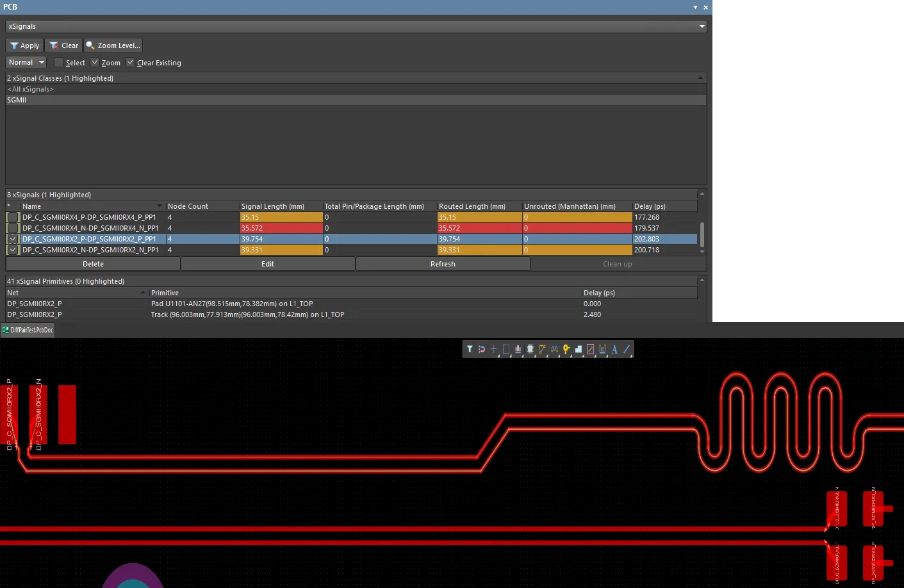This screenshot has width=904, height=588.
Task: Choose the place line tool
Action: click(x=627, y=349)
